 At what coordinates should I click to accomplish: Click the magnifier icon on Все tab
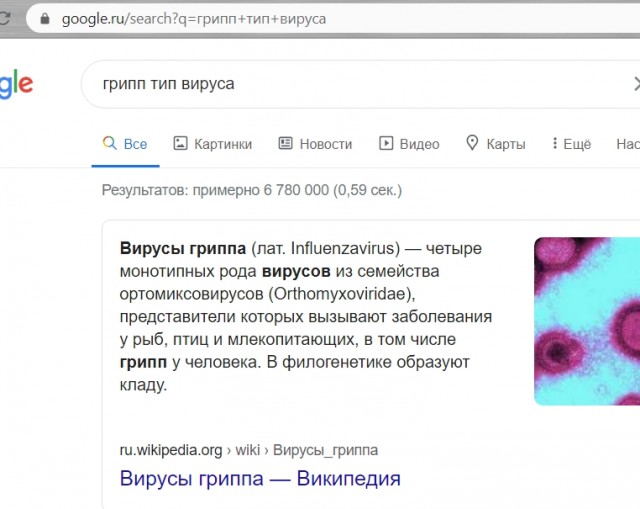click(109, 143)
